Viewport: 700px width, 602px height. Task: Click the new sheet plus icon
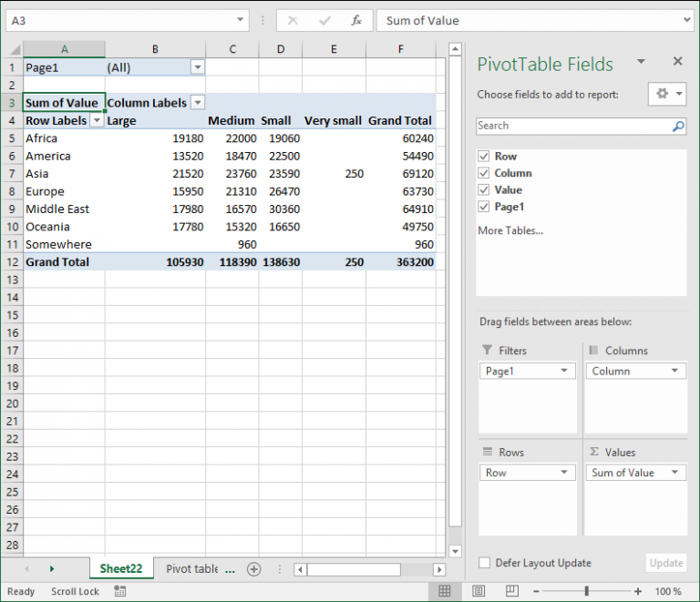(253, 569)
